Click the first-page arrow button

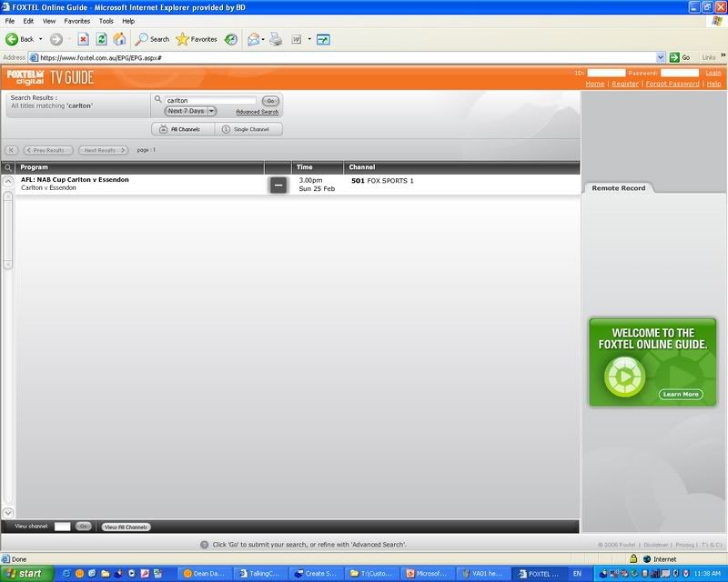point(12,150)
